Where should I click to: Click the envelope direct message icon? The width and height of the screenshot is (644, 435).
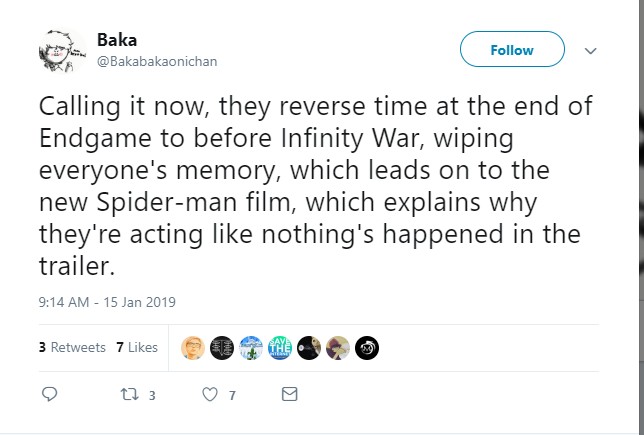[290, 395]
